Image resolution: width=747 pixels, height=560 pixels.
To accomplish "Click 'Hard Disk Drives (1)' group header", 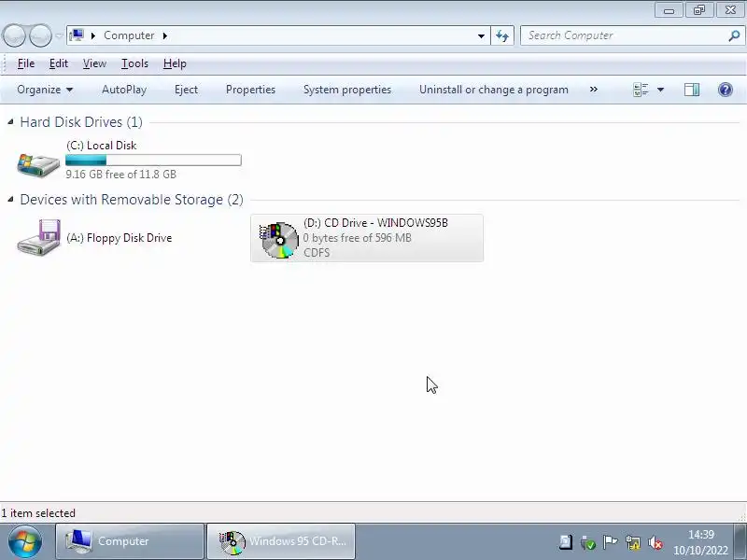I will coord(81,122).
